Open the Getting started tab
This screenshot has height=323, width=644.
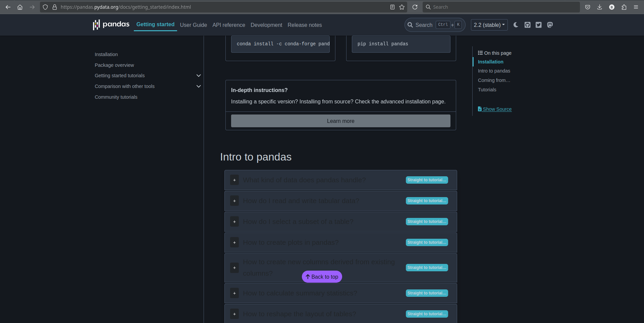(155, 25)
